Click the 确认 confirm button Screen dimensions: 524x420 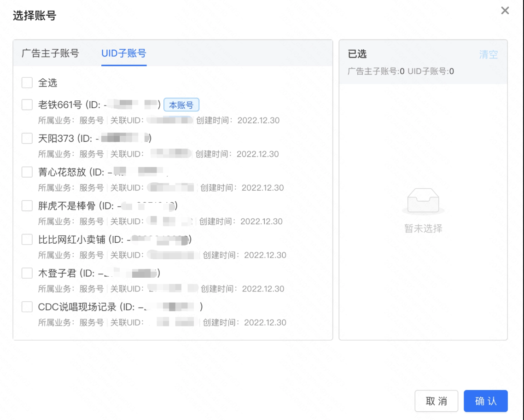click(x=486, y=401)
